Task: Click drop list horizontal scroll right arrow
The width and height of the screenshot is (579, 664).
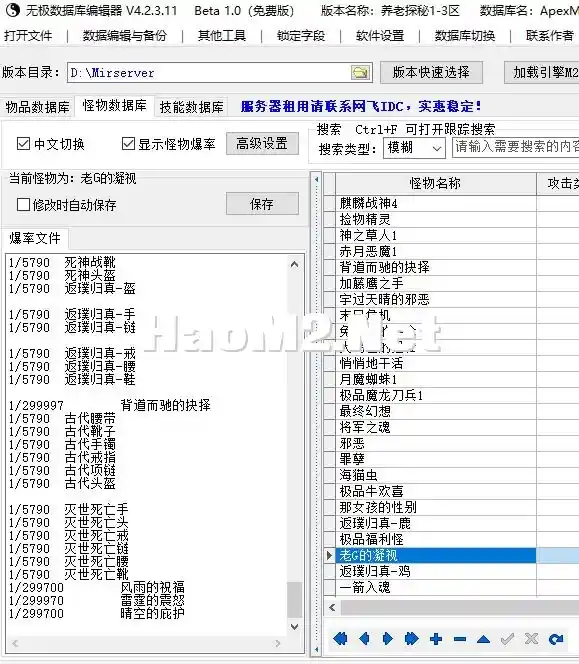Action: click(x=278, y=644)
